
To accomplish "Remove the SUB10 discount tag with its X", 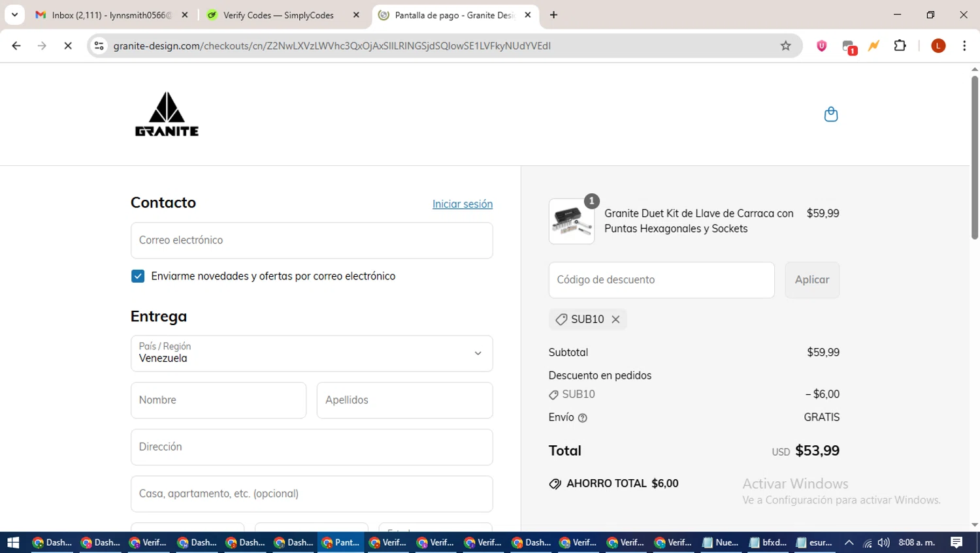I will [x=615, y=319].
